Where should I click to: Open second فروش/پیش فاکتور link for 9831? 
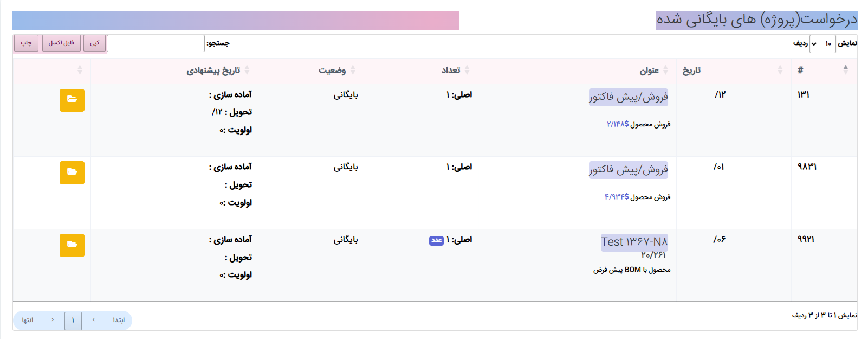coord(629,170)
